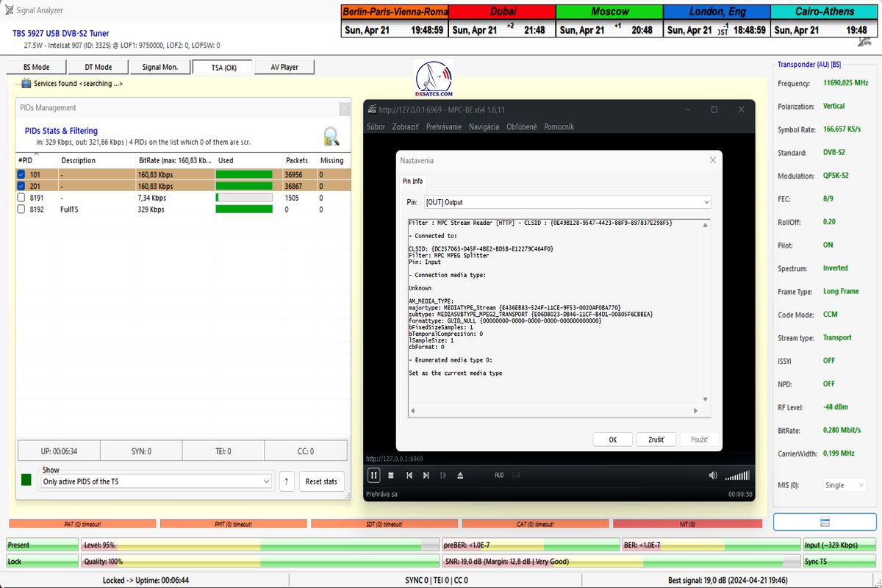This screenshot has width=882, height=588.
Task: Click the skip to next track icon
Action: [426, 476]
